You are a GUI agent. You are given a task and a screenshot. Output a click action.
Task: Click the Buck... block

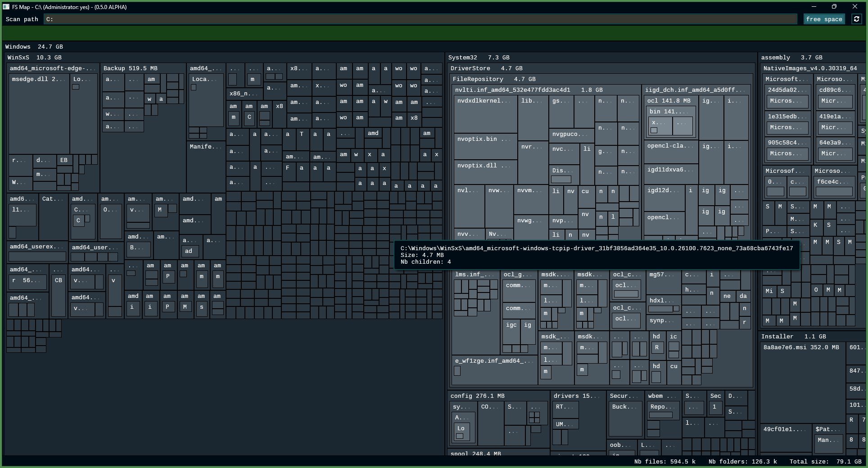[x=625, y=419]
